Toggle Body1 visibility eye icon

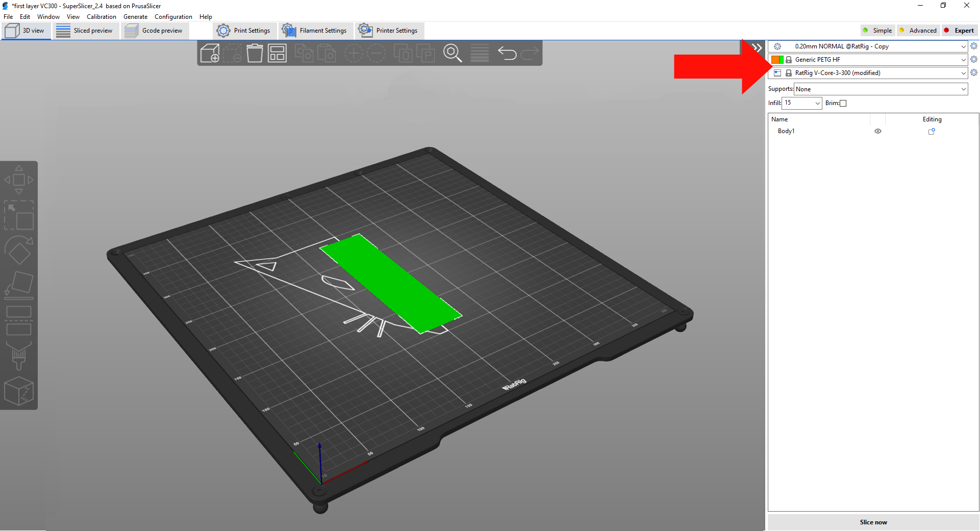878,131
